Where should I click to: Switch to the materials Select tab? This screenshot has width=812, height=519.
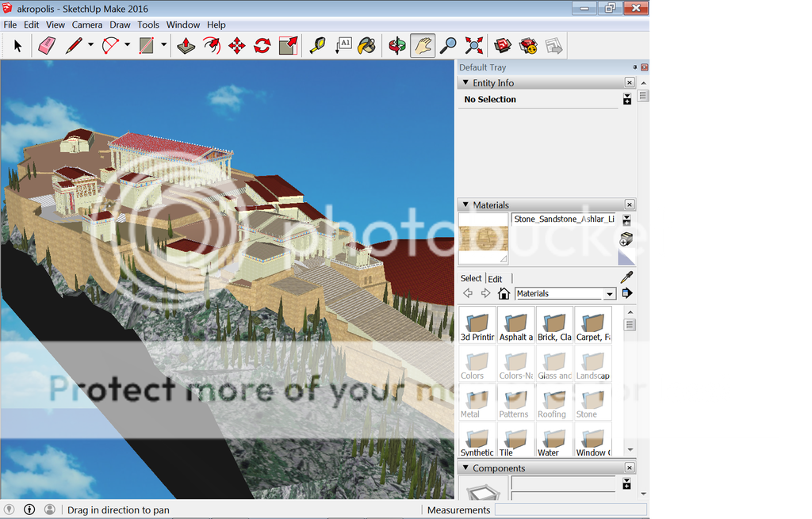[471, 278]
